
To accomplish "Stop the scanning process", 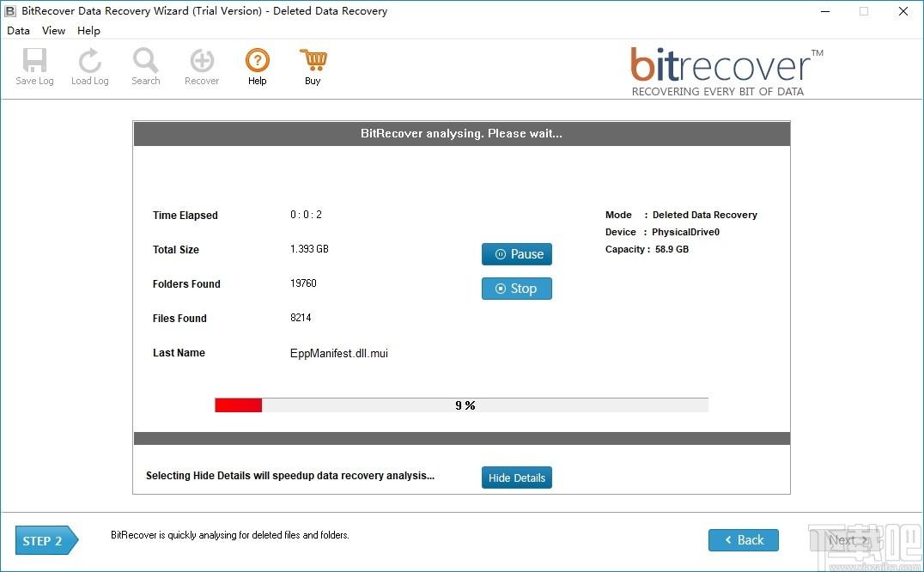I will 517,289.
